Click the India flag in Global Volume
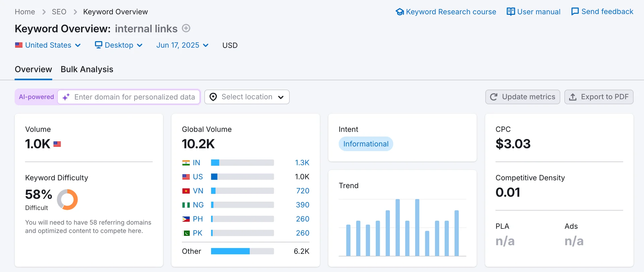 (x=186, y=163)
